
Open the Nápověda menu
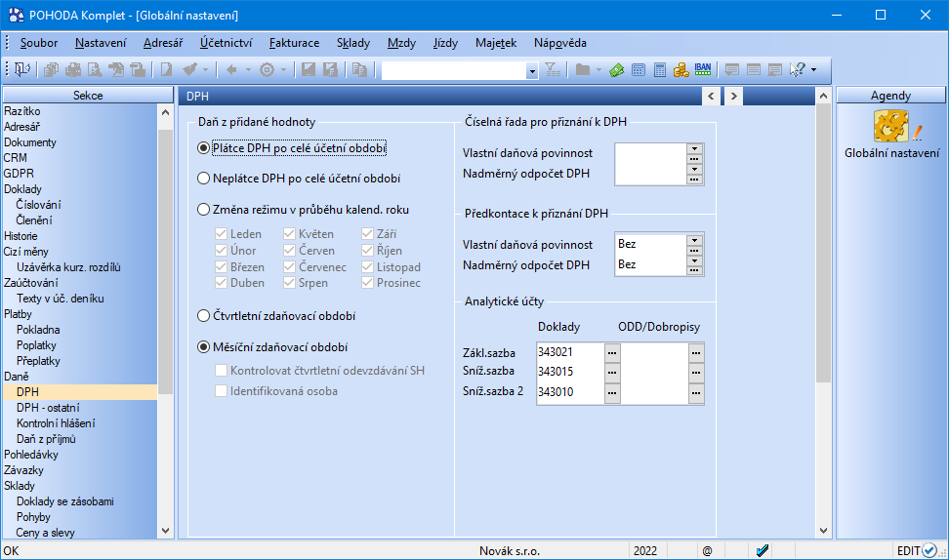559,43
